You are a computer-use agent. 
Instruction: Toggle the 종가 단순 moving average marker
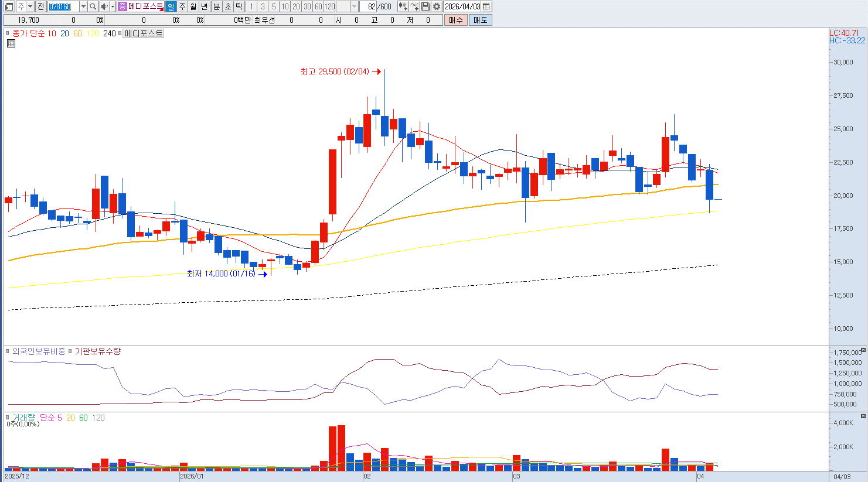pyautogui.click(x=8, y=33)
